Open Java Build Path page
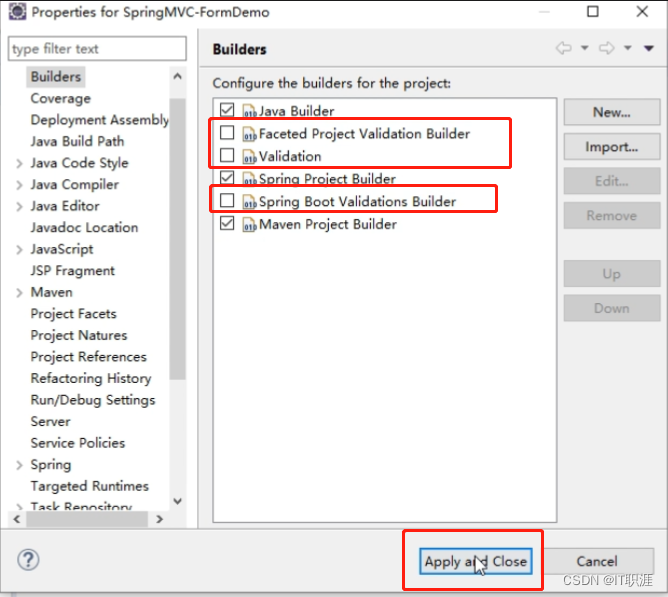Screen dimensions: 668x597 (x=77, y=141)
